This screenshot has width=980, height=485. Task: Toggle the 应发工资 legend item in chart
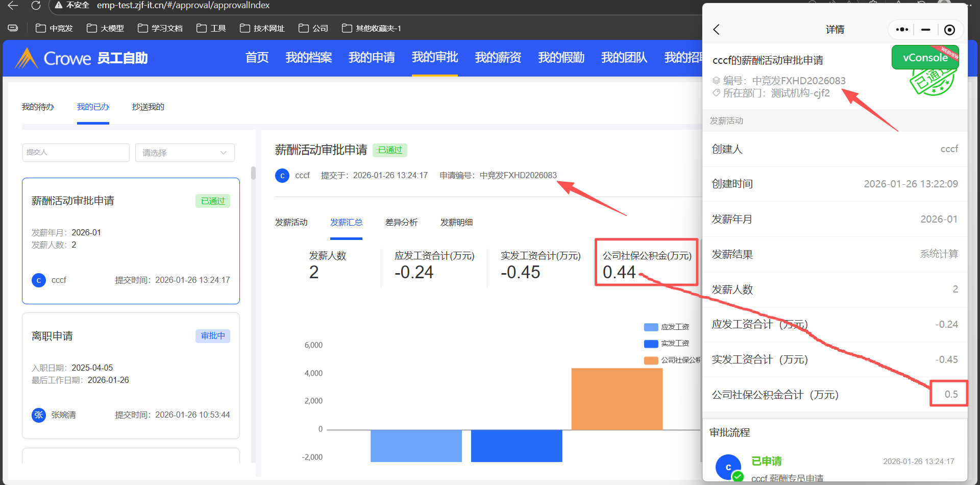coord(667,327)
